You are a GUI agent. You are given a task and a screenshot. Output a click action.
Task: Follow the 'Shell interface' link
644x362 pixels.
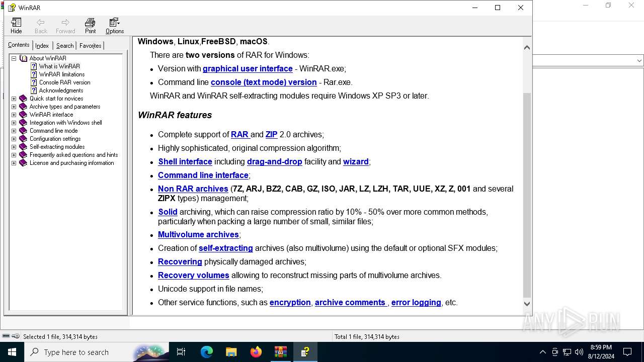tap(185, 162)
